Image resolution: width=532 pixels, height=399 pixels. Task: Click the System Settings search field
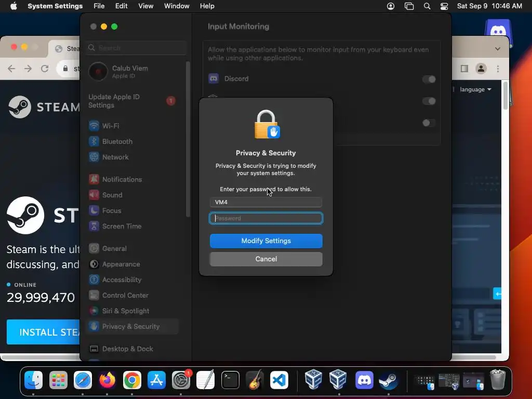137,48
